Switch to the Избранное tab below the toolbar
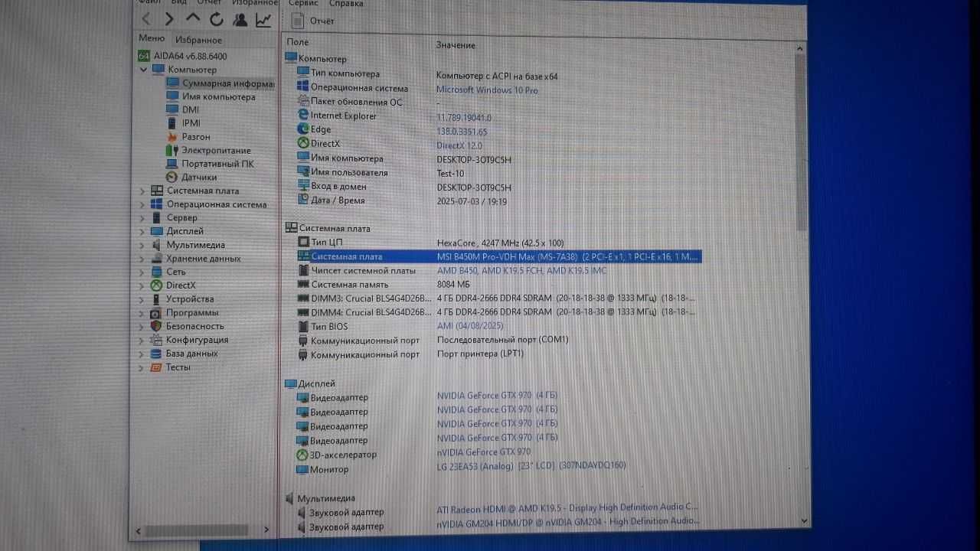 click(198, 40)
